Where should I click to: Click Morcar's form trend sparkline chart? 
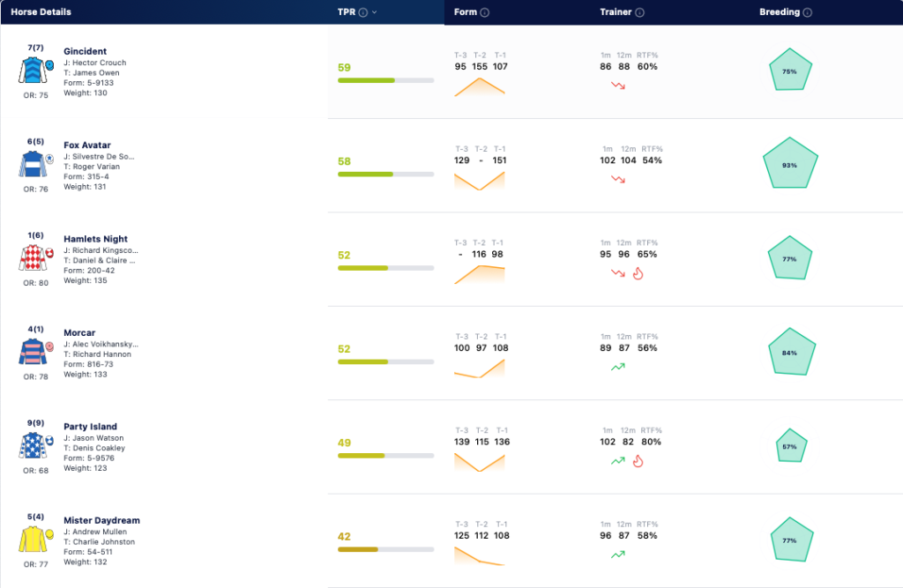coord(479,368)
